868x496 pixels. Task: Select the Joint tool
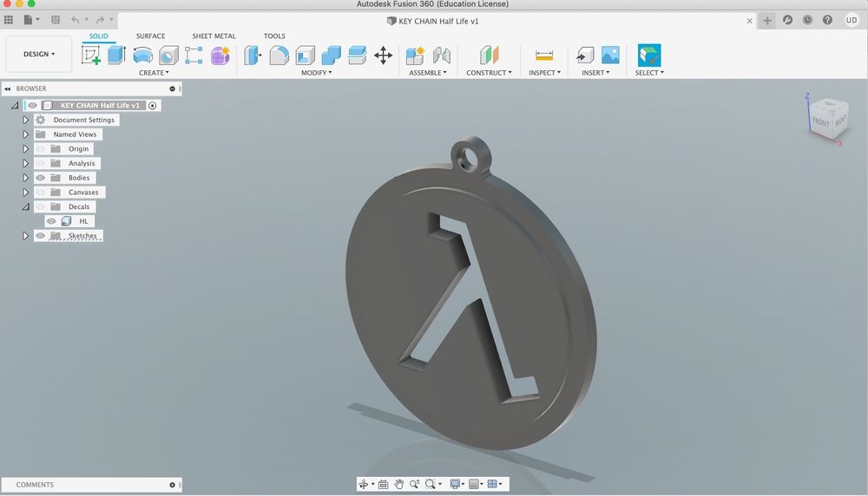441,55
